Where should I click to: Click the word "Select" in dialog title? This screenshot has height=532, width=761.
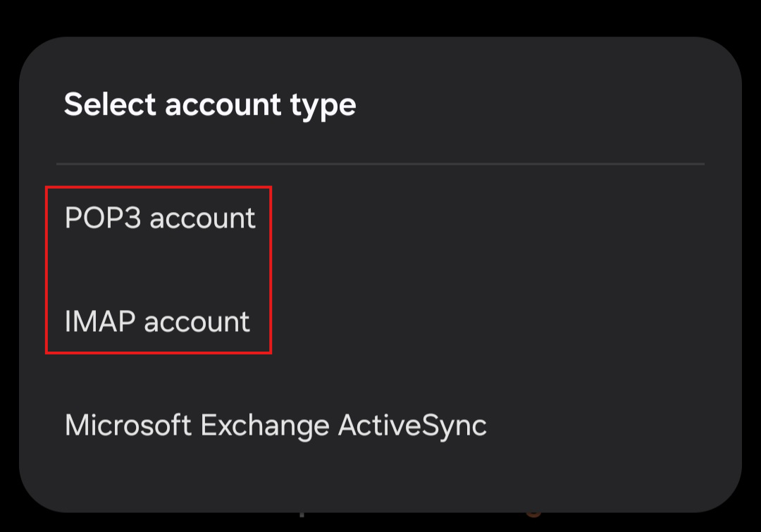[109, 105]
